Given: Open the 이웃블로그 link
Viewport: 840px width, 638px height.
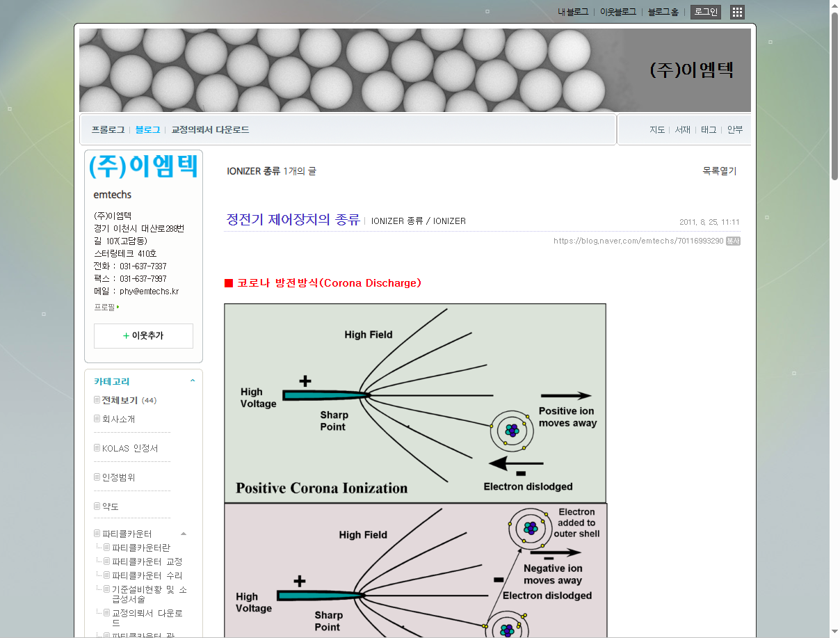Looking at the screenshot, I should pyautogui.click(x=618, y=12).
